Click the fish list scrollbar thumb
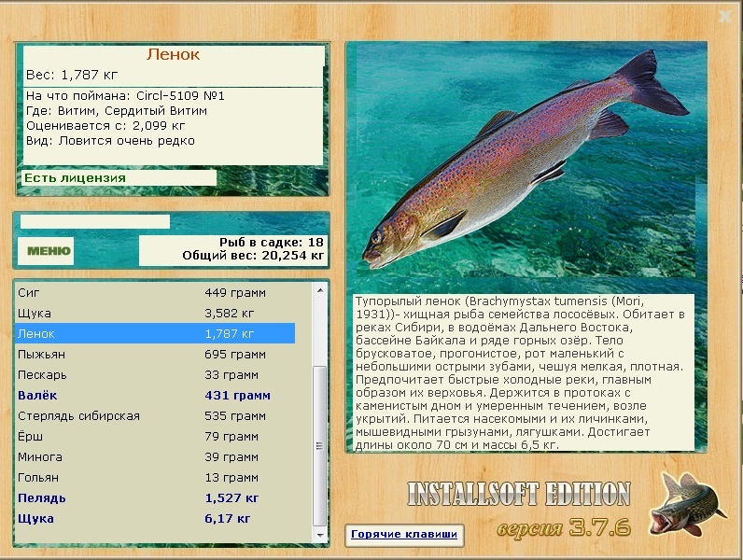 pos(320,445)
